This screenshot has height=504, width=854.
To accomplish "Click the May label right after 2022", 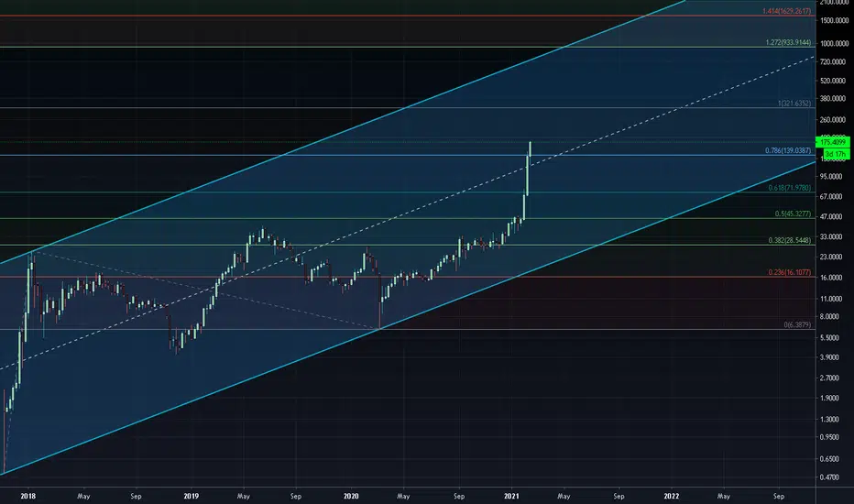I will point(723,497).
